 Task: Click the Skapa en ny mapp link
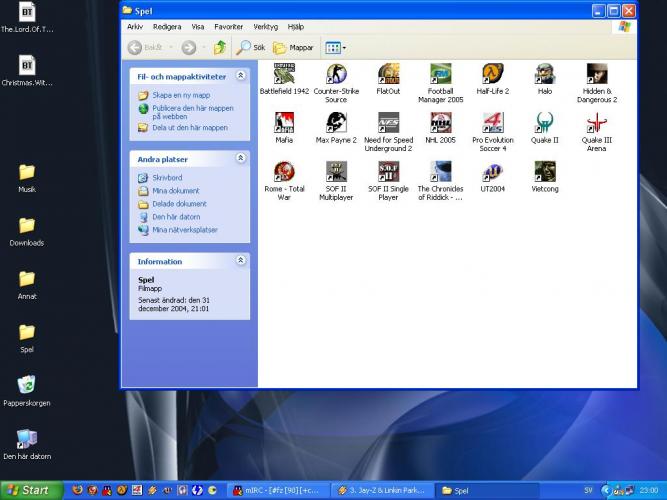(x=180, y=96)
